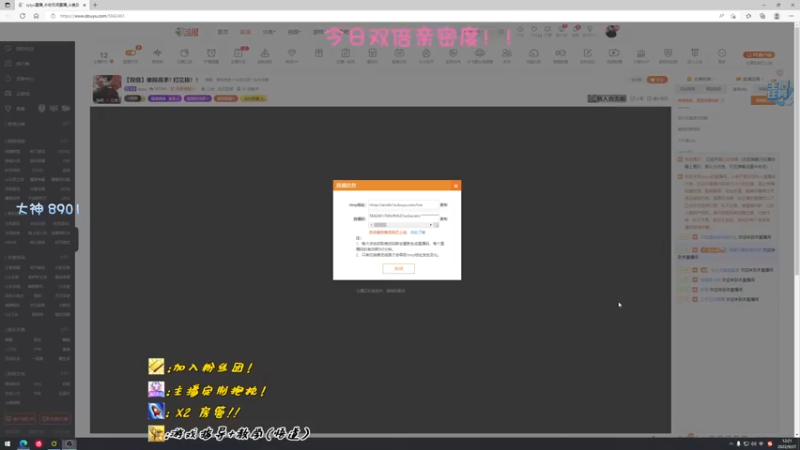
Task: Open the OBS icon on the taskbar
Action: (x=69, y=444)
